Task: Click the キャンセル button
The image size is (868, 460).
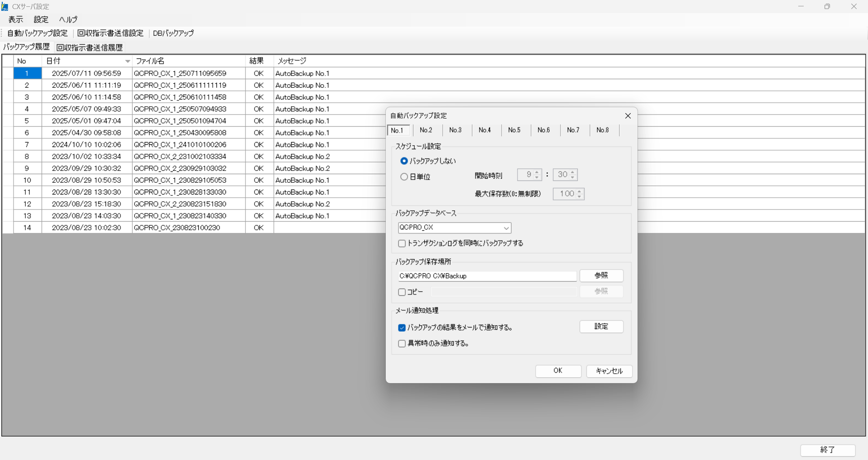Action: click(x=609, y=371)
